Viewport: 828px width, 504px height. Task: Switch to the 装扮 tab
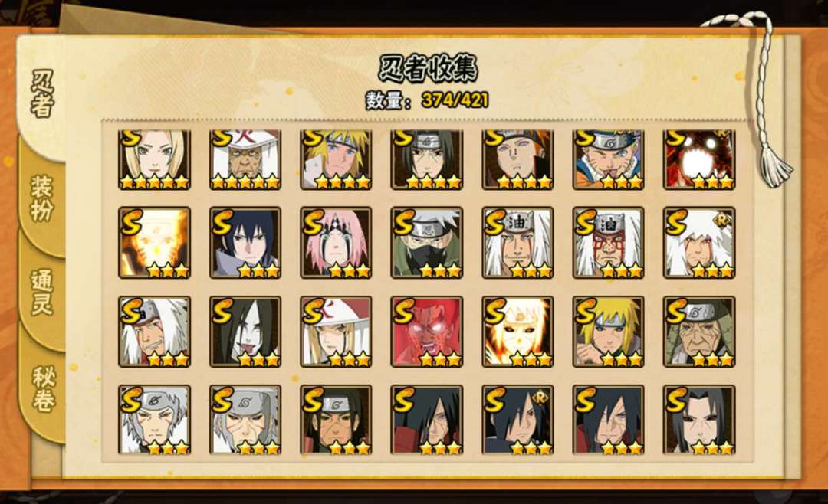(42, 198)
